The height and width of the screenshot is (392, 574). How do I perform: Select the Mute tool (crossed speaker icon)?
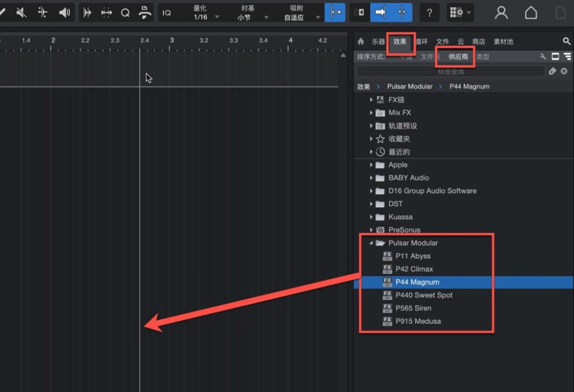click(x=21, y=12)
